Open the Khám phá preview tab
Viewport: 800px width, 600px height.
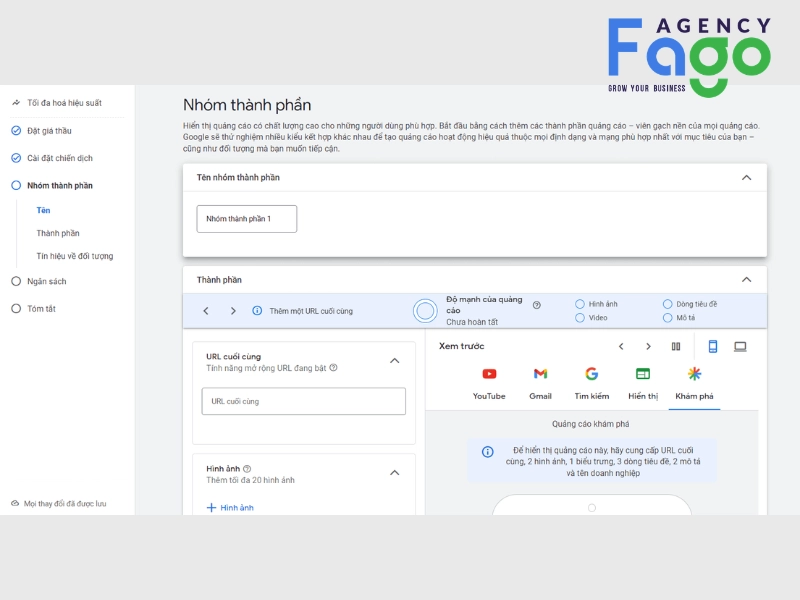tap(694, 384)
